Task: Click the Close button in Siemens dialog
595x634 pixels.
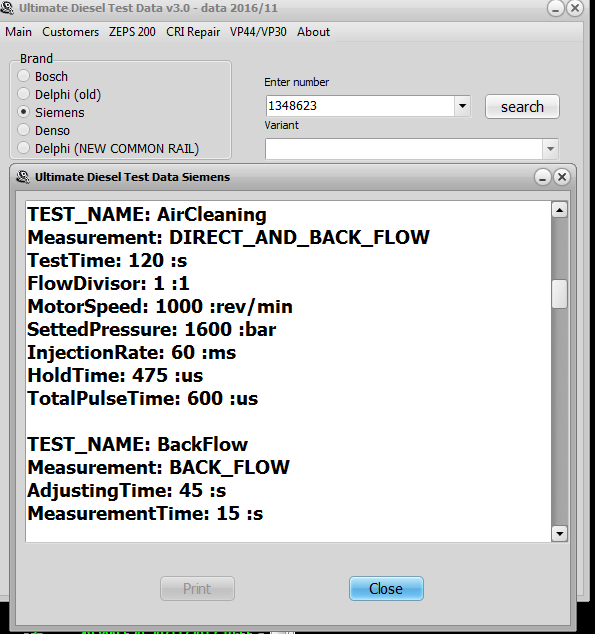Action: [386, 588]
